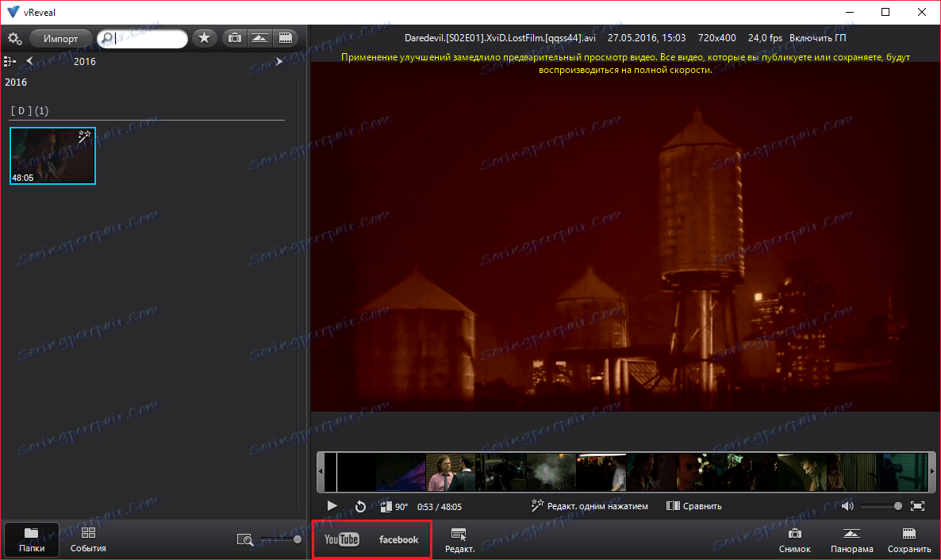
Task: Switch to the Папки tab
Action: point(32,539)
